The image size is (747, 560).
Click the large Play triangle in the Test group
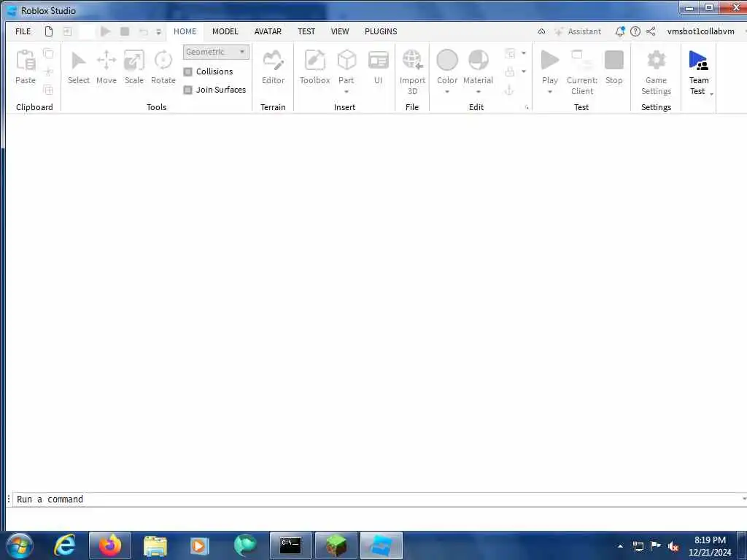[x=550, y=61]
